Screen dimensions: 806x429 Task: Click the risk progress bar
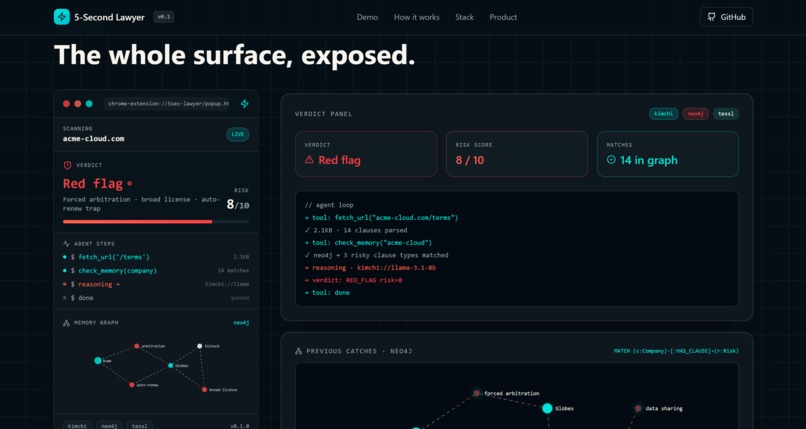(x=156, y=221)
